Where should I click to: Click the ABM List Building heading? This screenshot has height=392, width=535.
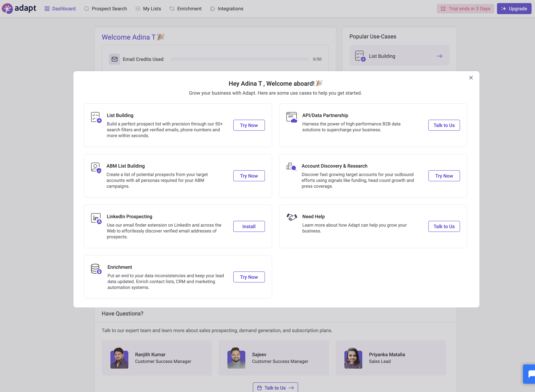click(125, 166)
